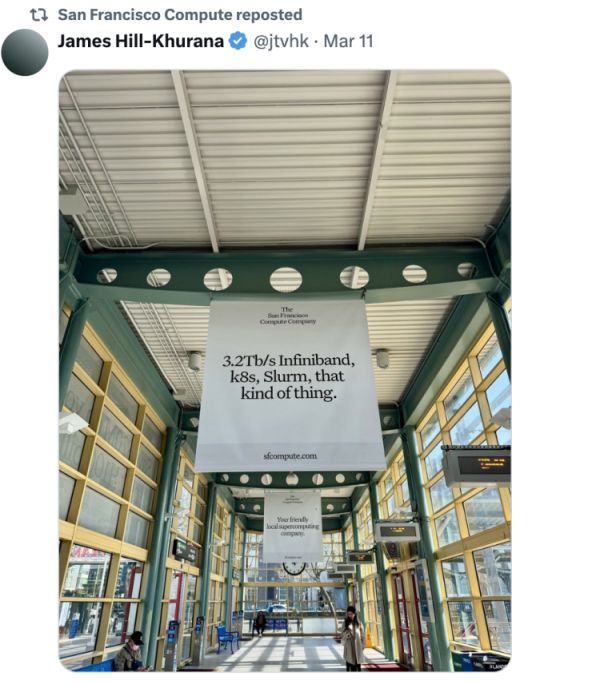Click the round clock under the small banner
The image size is (600, 684).
294,569
